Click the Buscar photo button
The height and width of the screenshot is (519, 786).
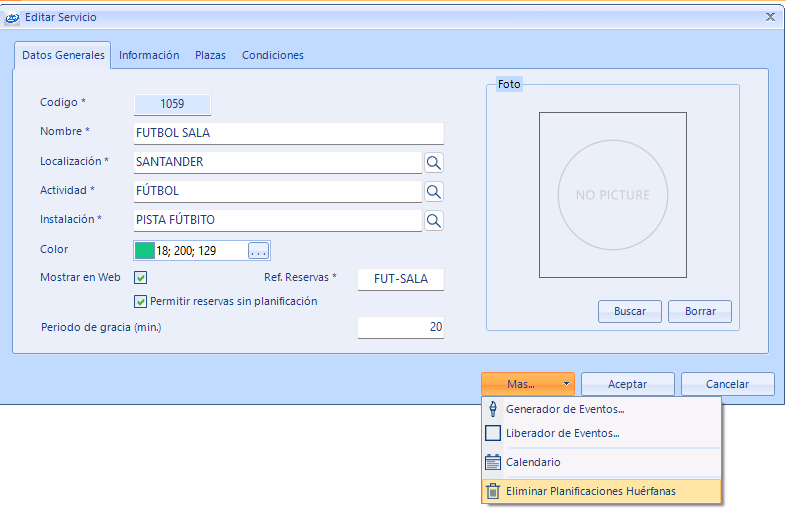pos(630,311)
